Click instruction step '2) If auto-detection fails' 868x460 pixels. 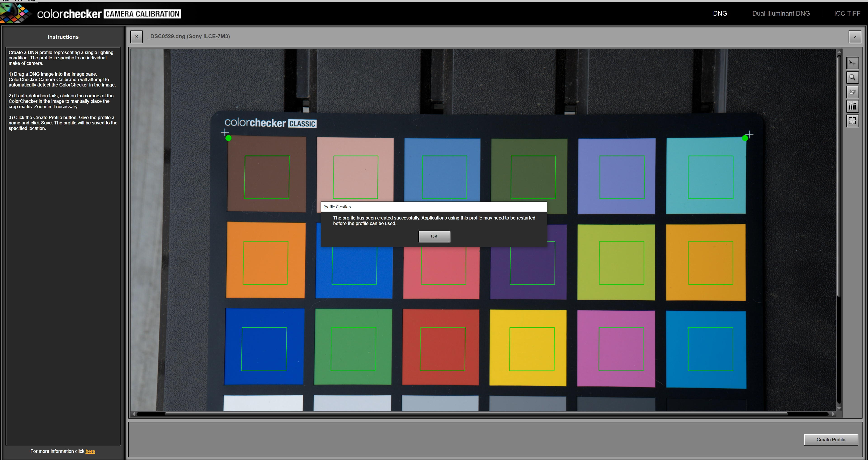[x=61, y=101]
